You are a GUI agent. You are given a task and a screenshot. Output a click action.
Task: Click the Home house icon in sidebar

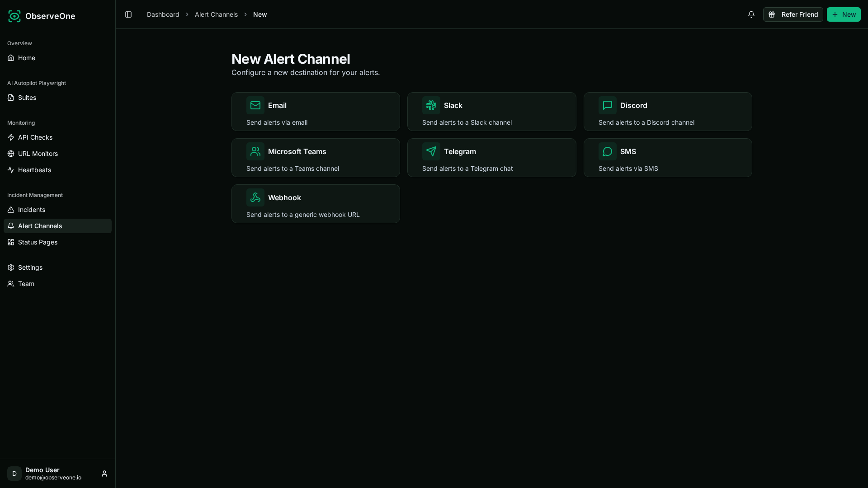coord(11,58)
